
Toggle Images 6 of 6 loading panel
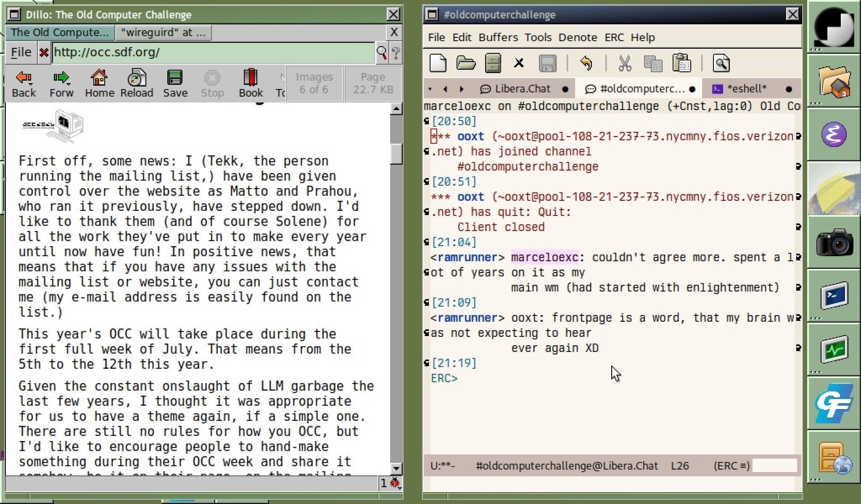tap(314, 83)
